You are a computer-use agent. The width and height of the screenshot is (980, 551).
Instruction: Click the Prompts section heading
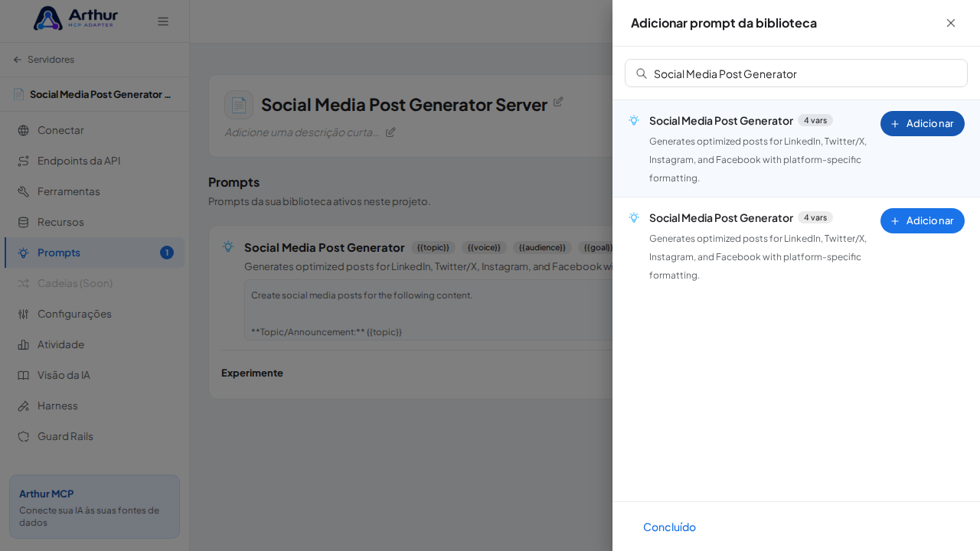(234, 182)
